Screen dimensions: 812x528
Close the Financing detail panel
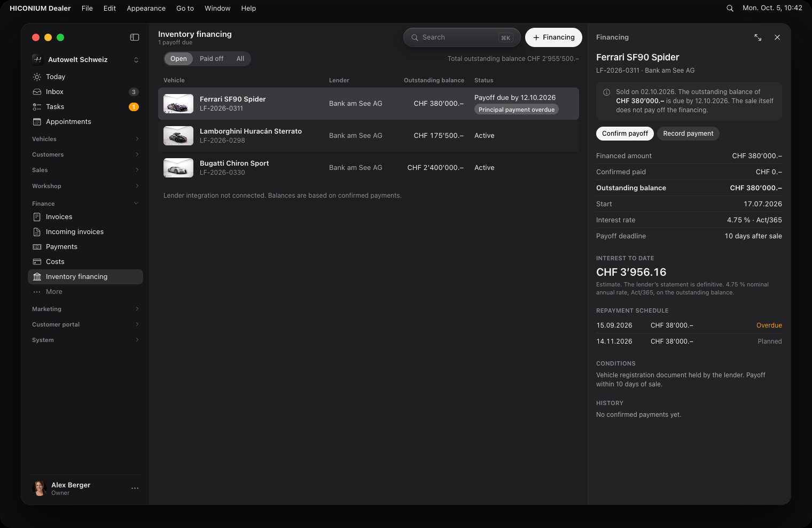777,37
